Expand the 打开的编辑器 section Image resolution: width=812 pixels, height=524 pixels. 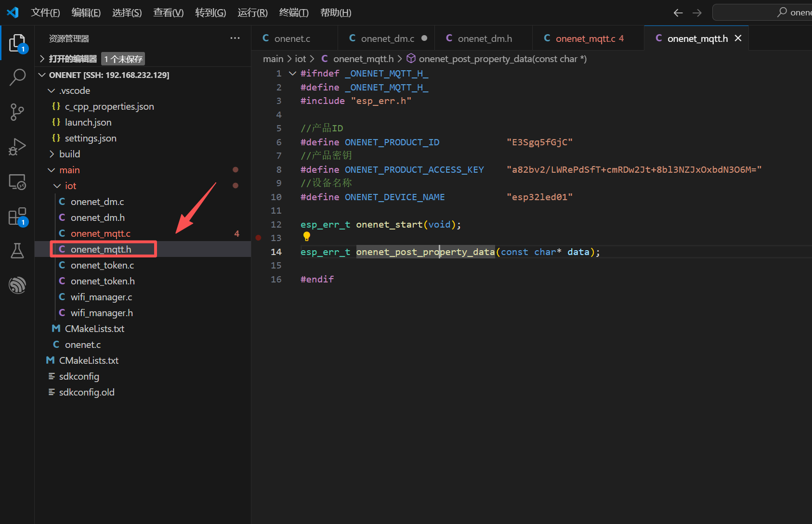pyautogui.click(x=73, y=59)
